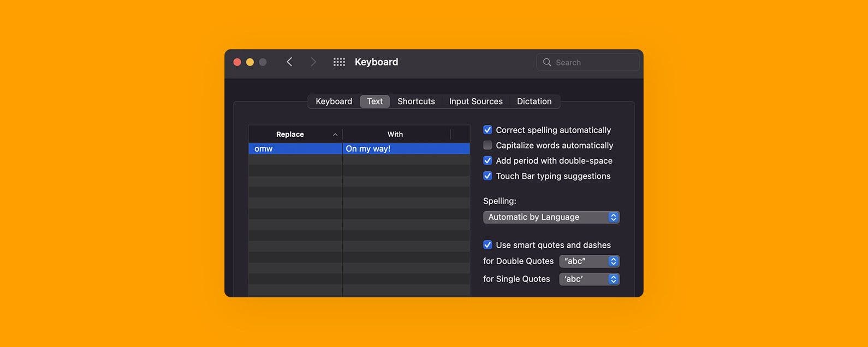Switch to the Input Sources tab
The height and width of the screenshot is (347, 868).
pyautogui.click(x=475, y=101)
